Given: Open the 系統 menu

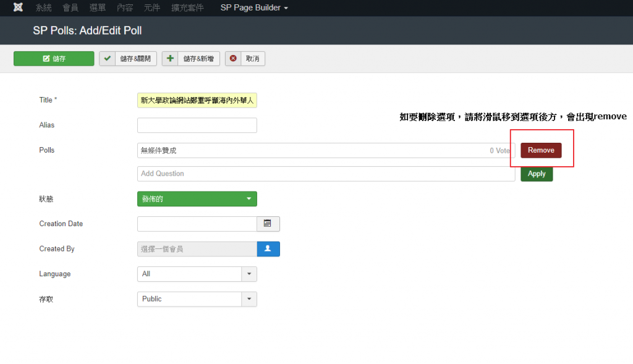Looking at the screenshot, I should [44, 7].
